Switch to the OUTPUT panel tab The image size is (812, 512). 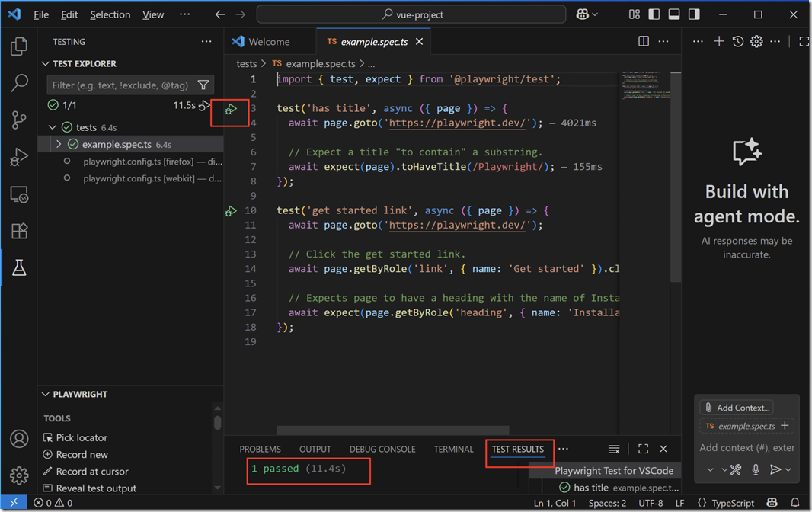(x=315, y=450)
